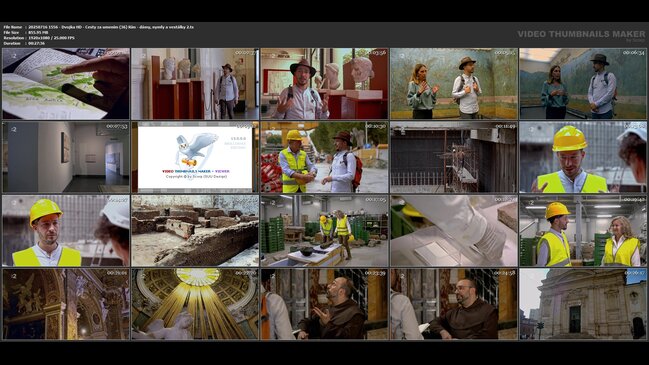The width and height of the screenshot is (649, 365).
Task: Open the thumbnail of man and blonde woman in vests
Action: pyautogui.click(x=583, y=231)
